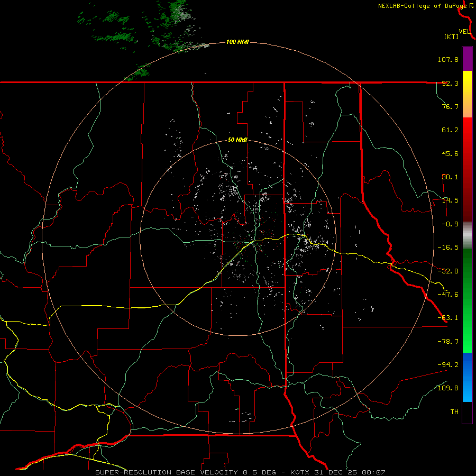The image size is (476, 476).
Task: Pick the yellow-orange segment of the color bar
Action: point(467,94)
